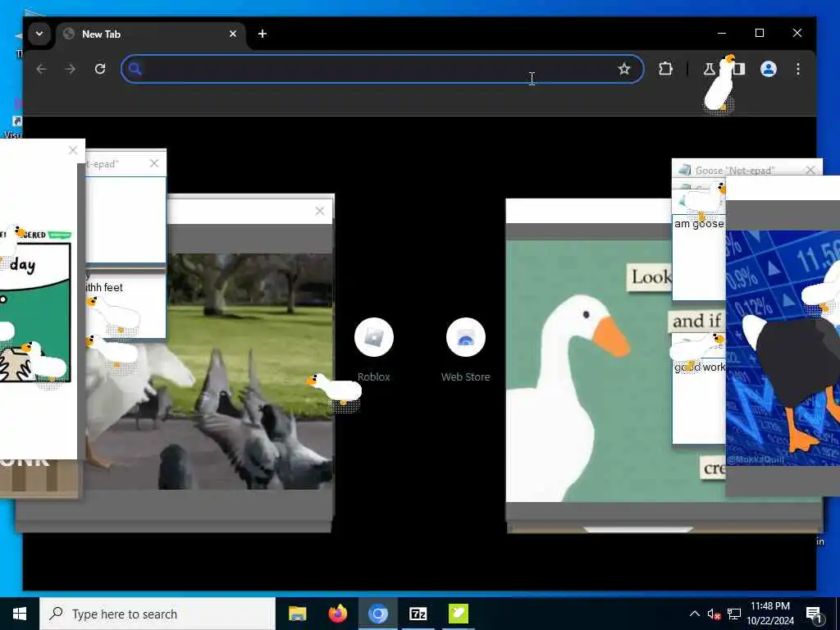Image resolution: width=840 pixels, height=630 pixels.
Task: Show hidden system tray icons
Action: 694,614
